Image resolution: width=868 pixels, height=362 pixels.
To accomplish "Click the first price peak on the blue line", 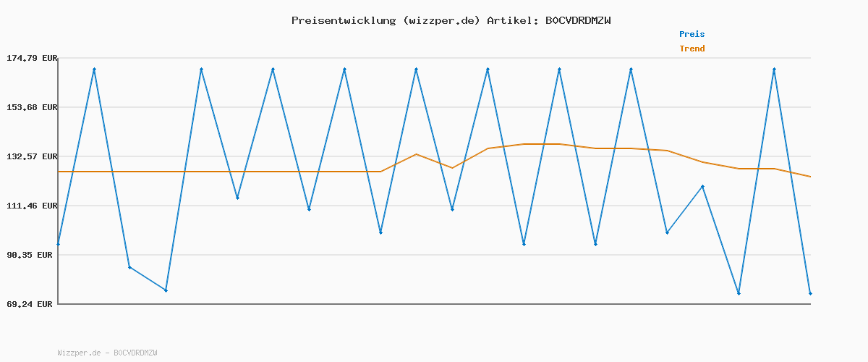I will (94, 70).
